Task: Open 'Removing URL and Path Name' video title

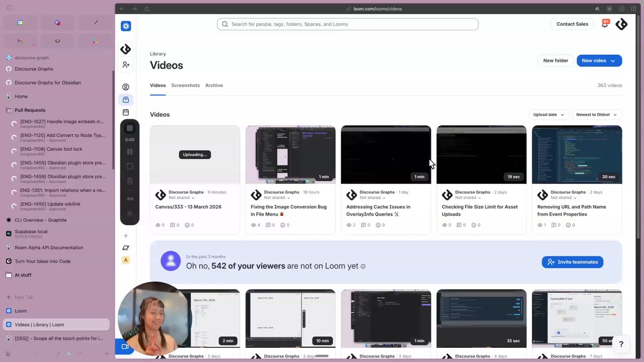Action: (572, 211)
